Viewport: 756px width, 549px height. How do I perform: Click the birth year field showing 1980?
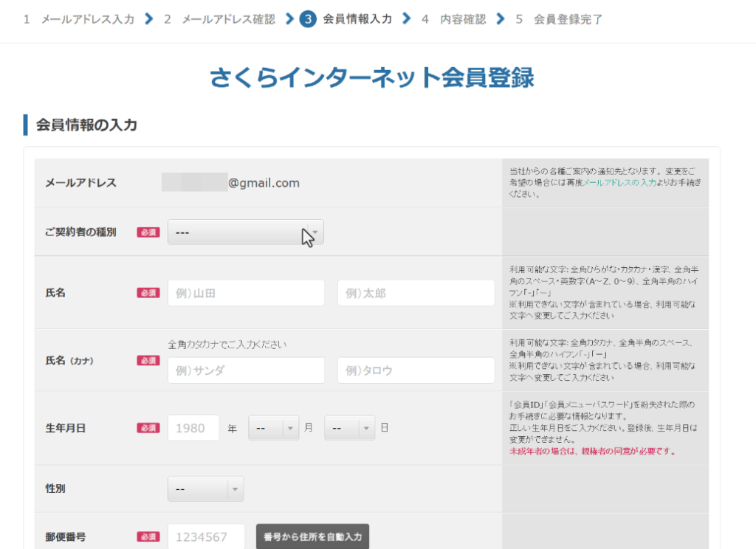tap(193, 428)
